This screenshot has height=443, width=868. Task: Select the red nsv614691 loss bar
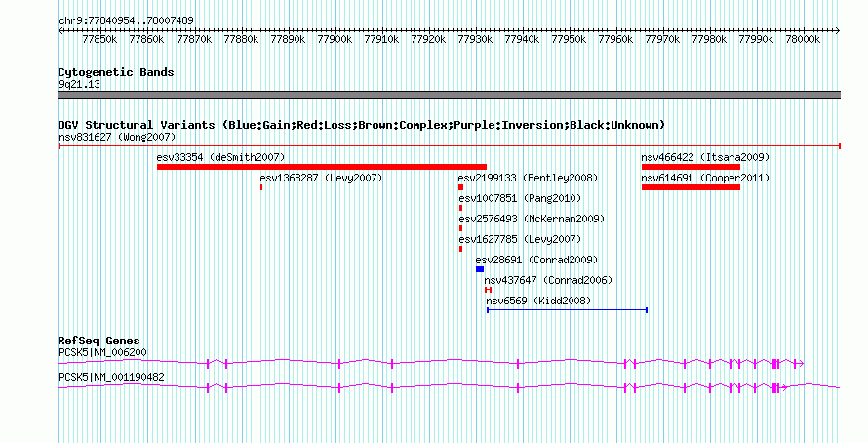pos(690,187)
